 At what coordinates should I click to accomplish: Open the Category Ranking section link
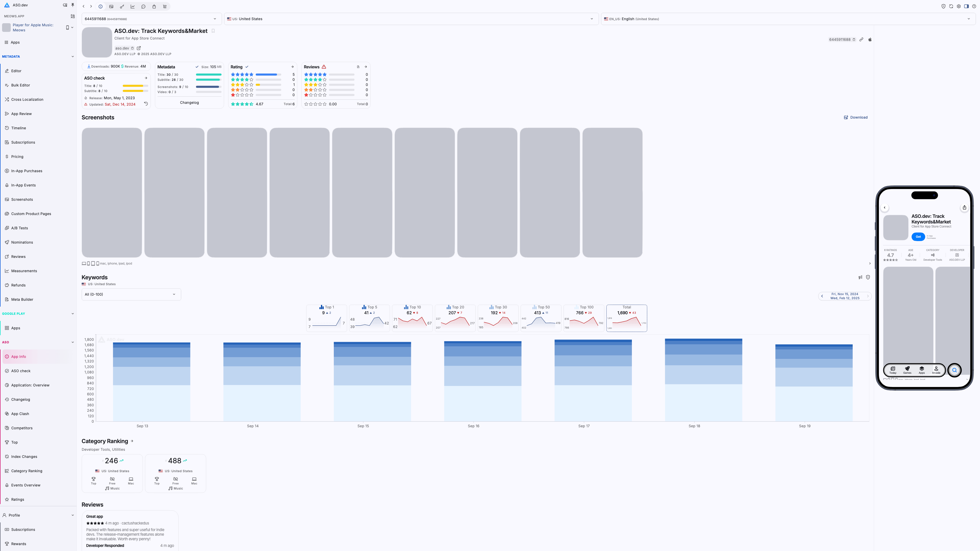pos(132,441)
